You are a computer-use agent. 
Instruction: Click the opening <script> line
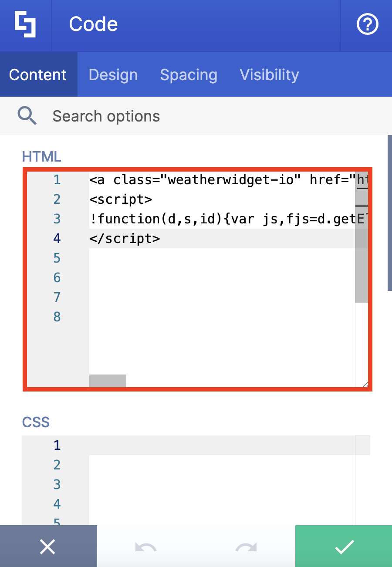pyautogui.click(x=121, y=199)
